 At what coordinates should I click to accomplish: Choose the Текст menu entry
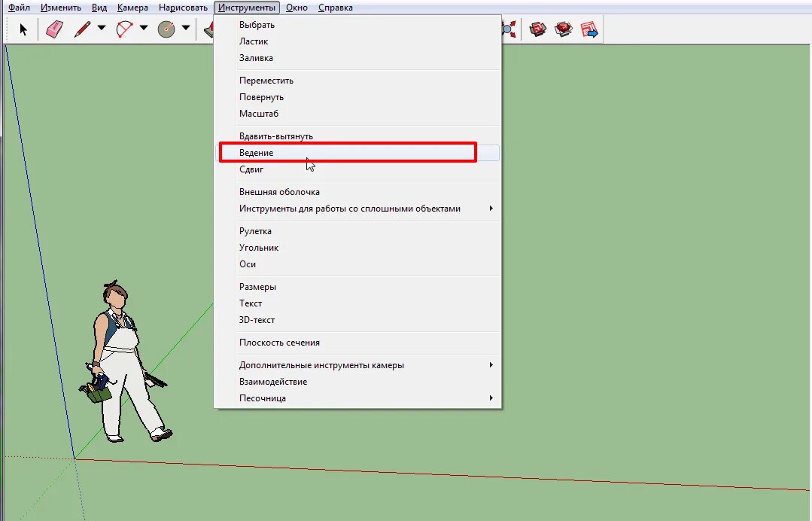pos(357,303)
